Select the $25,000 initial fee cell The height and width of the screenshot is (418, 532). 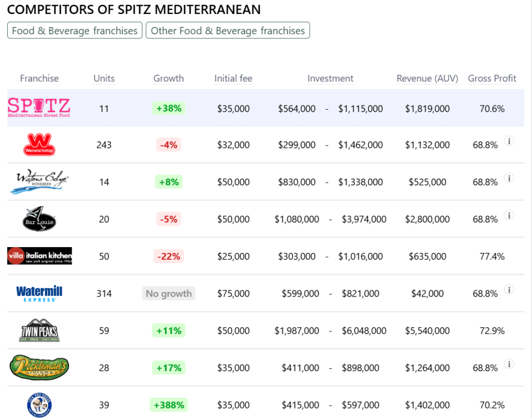click(233, 257)
